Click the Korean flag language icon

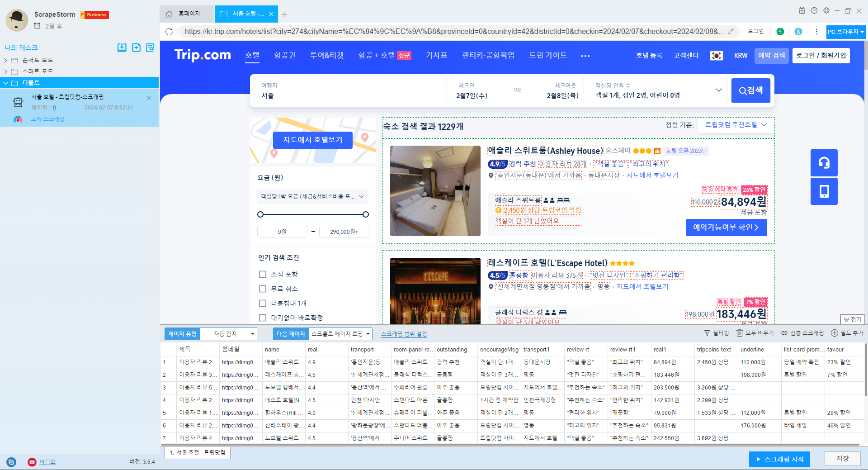(717, 56)
